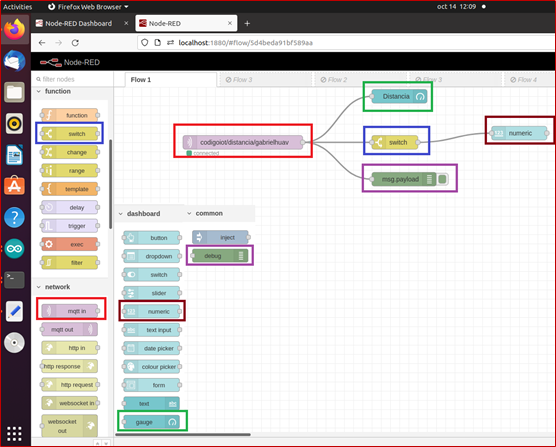The width and height of the screenshot is (556, 447).
Task: Select the websocket in node in palette
Action: pyautogui.click(x=70, y=403)
